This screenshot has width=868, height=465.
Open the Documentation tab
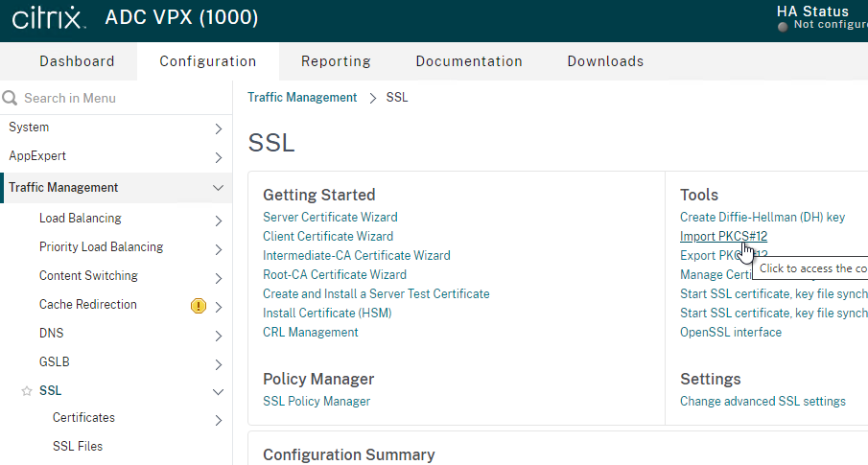[x=469, y=61]
